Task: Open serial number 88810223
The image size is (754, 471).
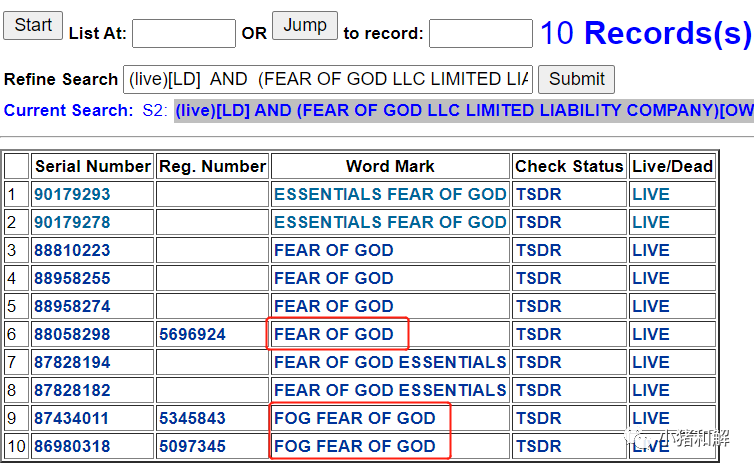Action: [72, 250]
